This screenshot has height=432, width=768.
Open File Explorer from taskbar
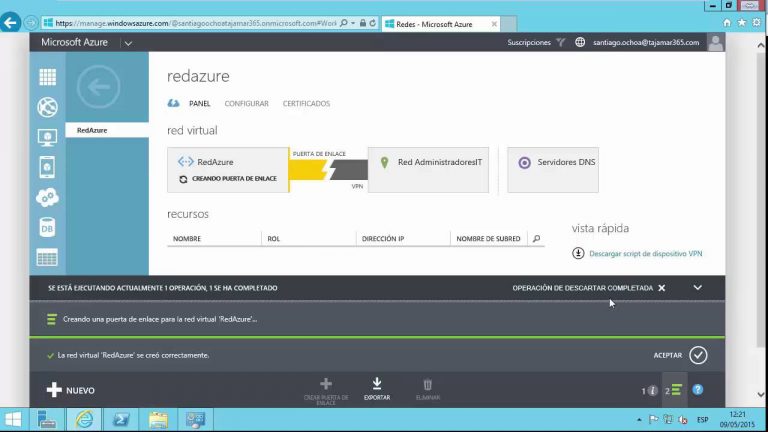158,419
